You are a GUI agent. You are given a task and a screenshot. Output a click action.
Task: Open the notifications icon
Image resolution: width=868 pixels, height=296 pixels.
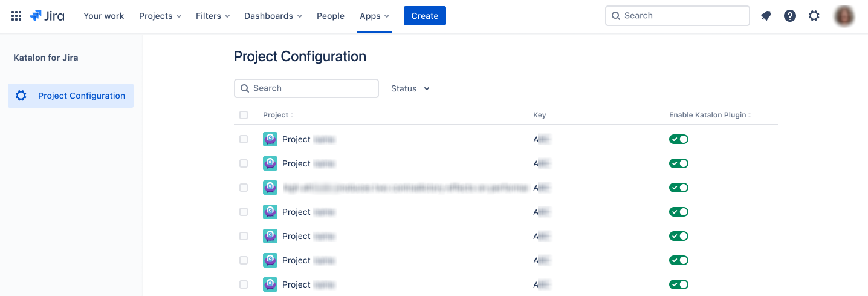point(766,16)
